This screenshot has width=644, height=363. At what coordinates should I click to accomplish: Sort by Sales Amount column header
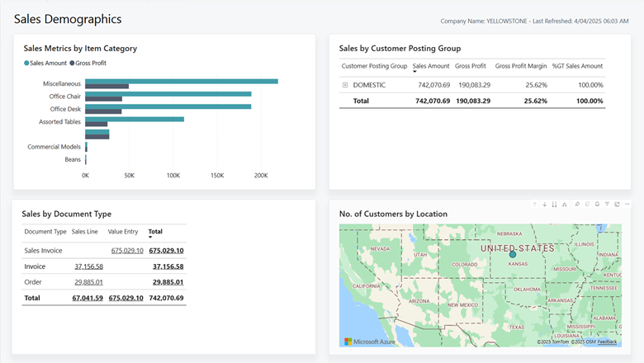pos(431,66)
